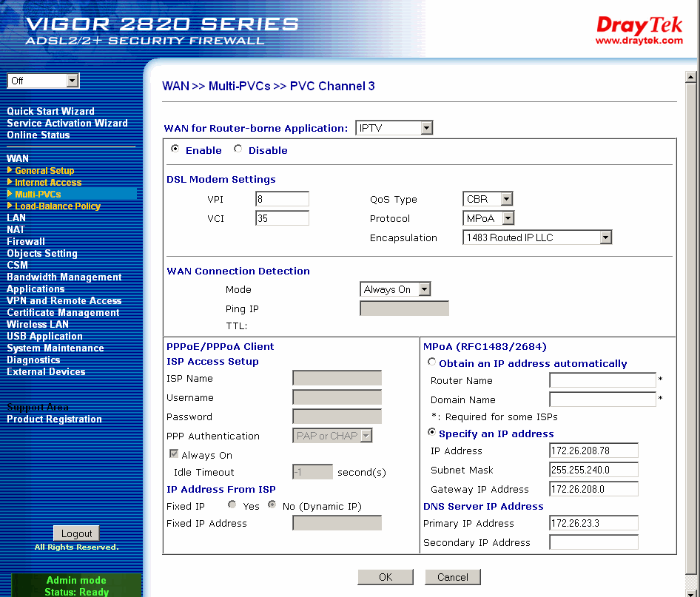Click the Logout button
Image resolution: width=700 pixels, height=597 pixels.
click(76, 533)
